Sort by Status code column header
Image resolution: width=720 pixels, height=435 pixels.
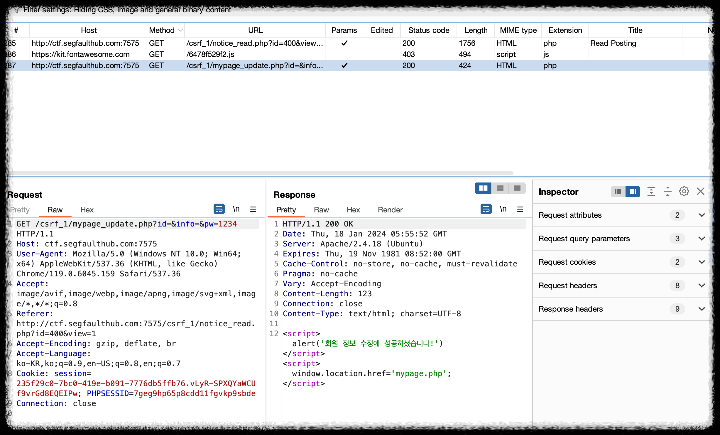(428, 30)
